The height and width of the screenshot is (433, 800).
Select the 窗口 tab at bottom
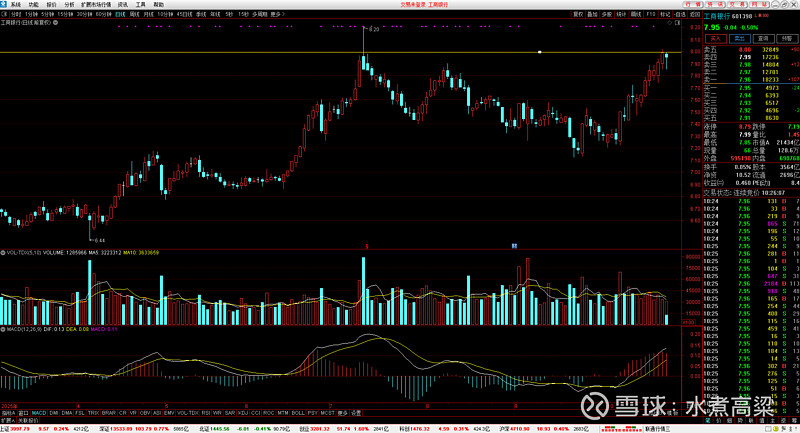click(x=24, y=413)
